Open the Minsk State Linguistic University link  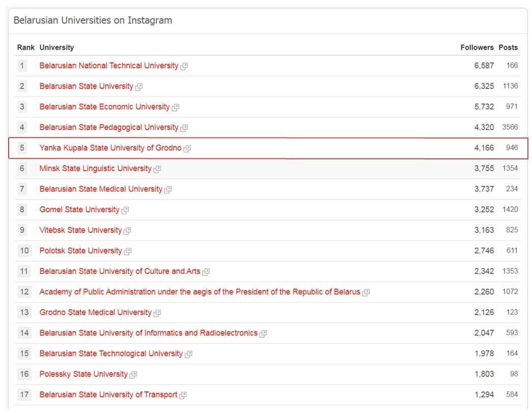(x=95, y=169)
